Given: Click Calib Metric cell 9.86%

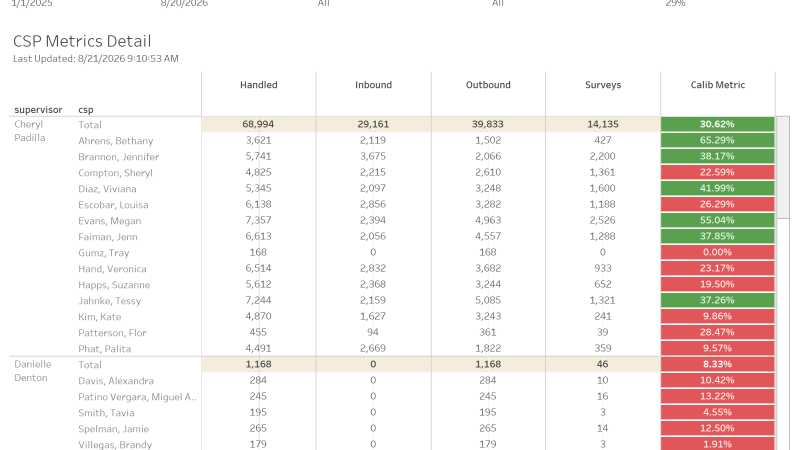Looking at the screenshot, I should point(717,316).
